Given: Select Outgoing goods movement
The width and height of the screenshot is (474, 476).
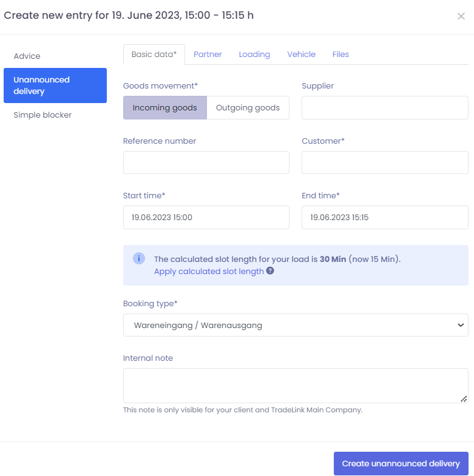Looking at the screenshot, I should (248, 108).
